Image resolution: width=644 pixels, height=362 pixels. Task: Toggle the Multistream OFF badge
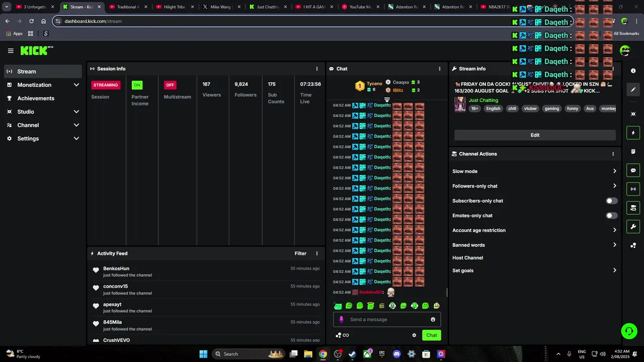170,85
